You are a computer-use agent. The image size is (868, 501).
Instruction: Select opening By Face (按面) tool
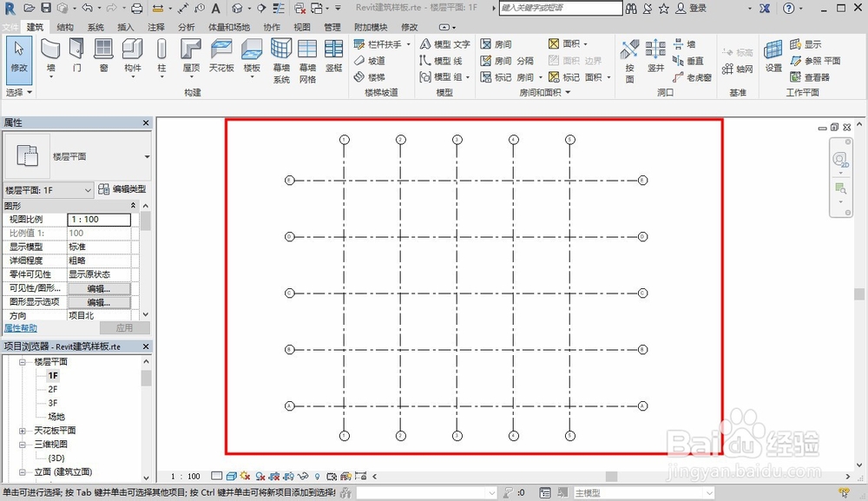[x=629, y=61]
